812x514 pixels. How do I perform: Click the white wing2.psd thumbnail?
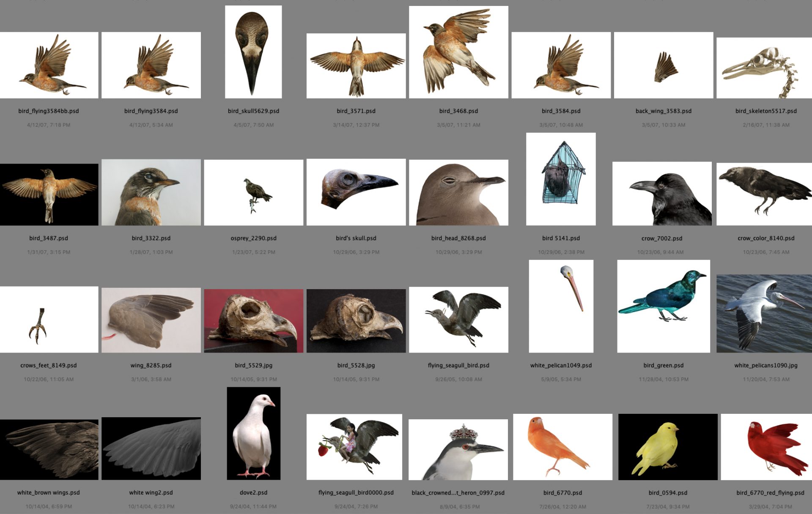click(151, 448)
